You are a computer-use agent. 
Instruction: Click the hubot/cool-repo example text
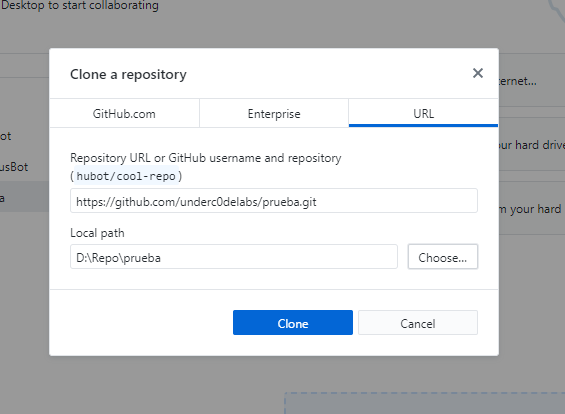[126, 176]
